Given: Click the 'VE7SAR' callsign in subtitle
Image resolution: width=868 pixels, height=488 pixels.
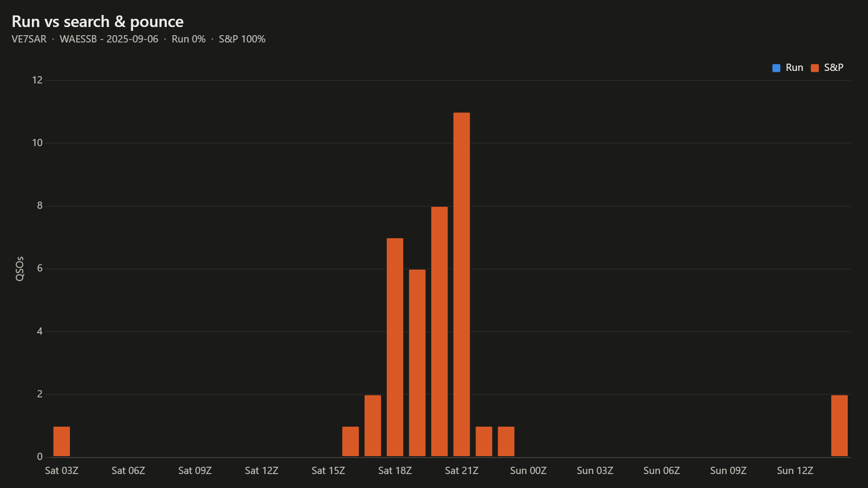Looking at the screenshot, I should pyautogui.click(x=29, y=39).
